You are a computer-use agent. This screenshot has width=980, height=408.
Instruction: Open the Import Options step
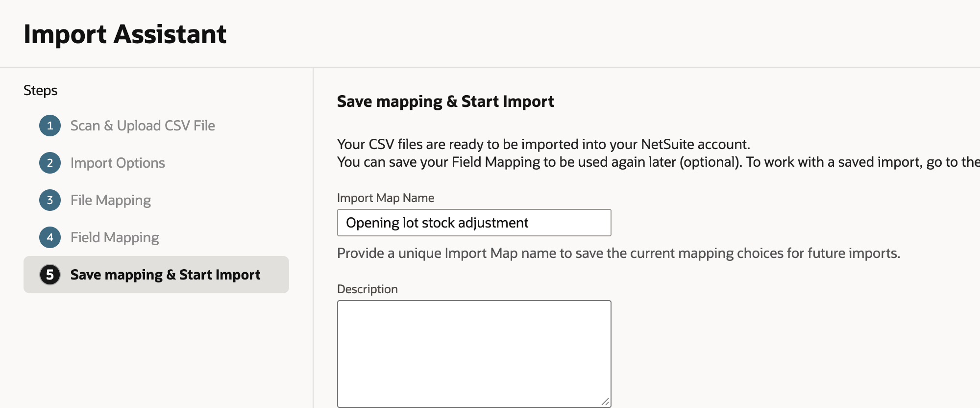tap(118, 163)
